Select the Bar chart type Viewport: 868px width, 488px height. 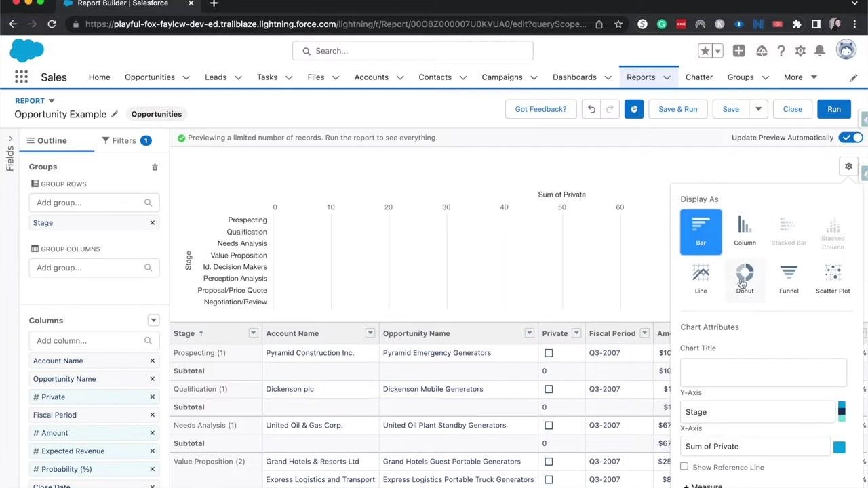click(701, 232)
